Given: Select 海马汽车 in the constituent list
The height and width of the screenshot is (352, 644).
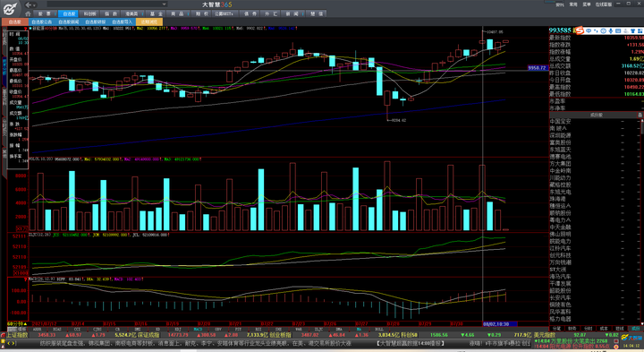Looking at the screenshot, I should pyautogui.click(x=560, y=277).
